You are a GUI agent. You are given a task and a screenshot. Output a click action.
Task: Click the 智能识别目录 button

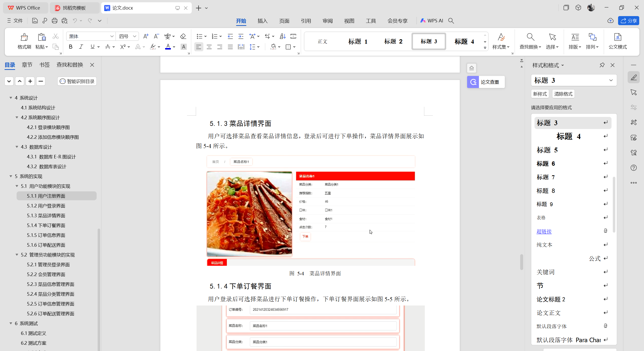coord(77,81)
